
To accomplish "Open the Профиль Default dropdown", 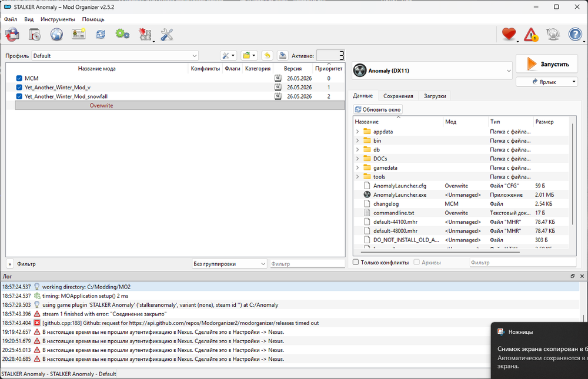I will [x=115, y=55].
